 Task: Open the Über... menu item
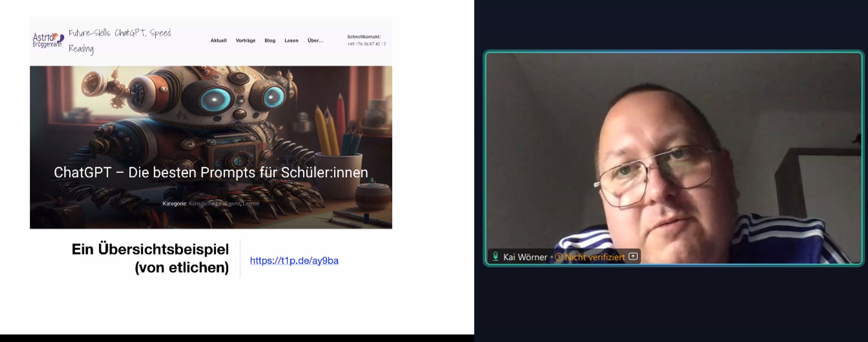click(316, 40)
